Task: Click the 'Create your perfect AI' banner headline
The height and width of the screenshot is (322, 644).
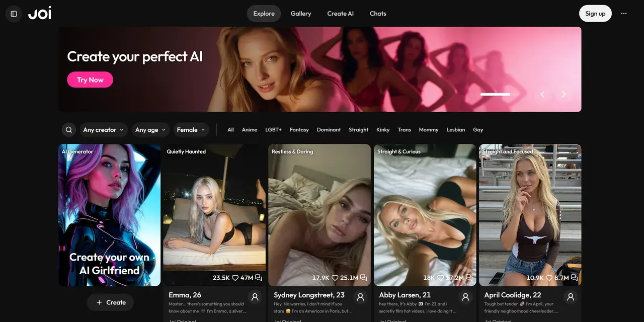Action: (135, 56)
